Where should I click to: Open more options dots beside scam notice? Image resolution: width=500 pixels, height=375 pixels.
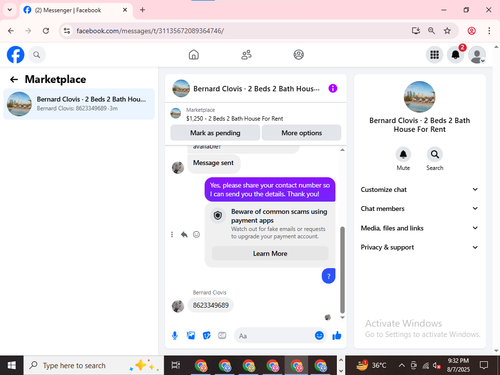tap(172, 235)
